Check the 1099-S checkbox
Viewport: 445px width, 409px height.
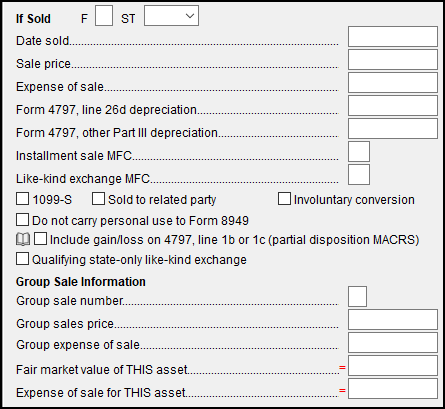tap(22, 199)
